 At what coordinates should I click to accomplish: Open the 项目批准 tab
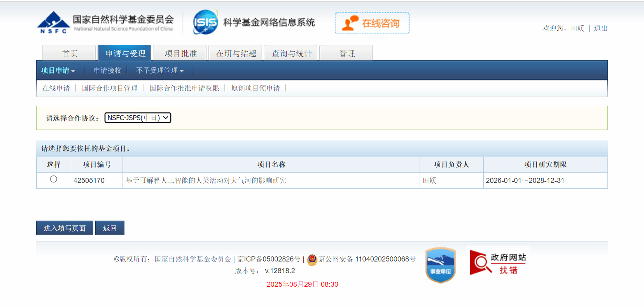coord(180,53)
